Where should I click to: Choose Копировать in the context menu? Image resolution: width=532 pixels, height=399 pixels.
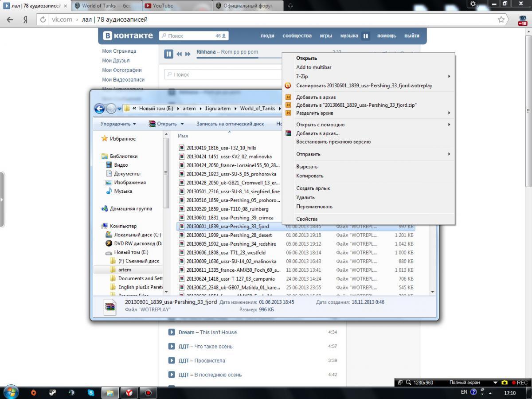368,176
